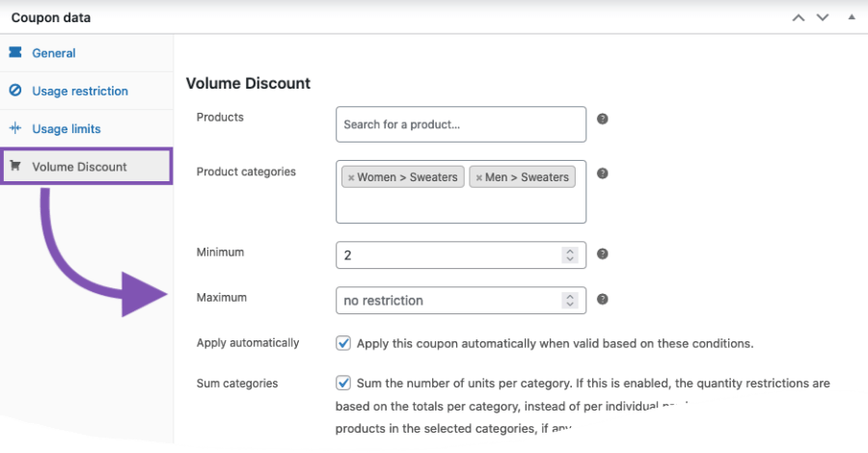Screen dimensions: 868x453
Task: Click the Usage restriction circle-slash icon
Action: tap(15, 91)
